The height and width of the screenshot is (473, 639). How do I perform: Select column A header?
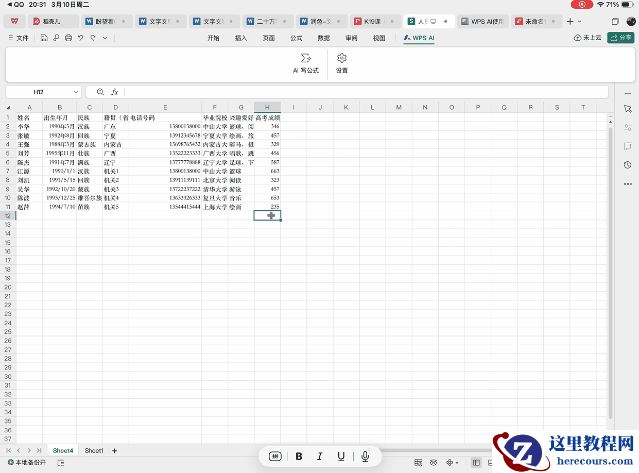click(29, 108)
